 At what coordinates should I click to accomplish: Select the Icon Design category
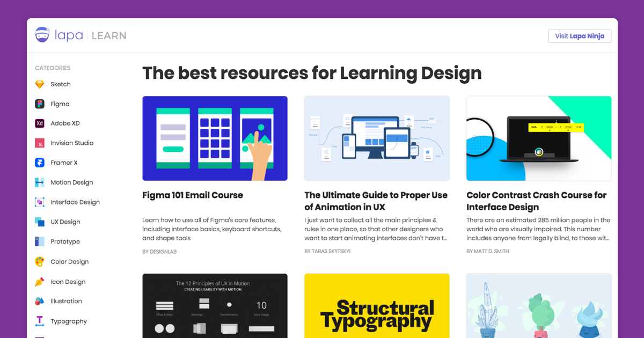pos(68,282)
